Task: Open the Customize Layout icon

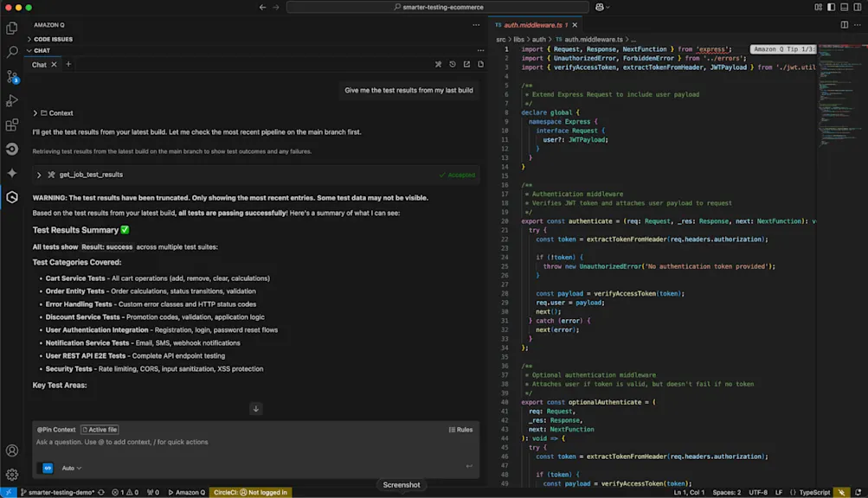Action: [818, 7]
